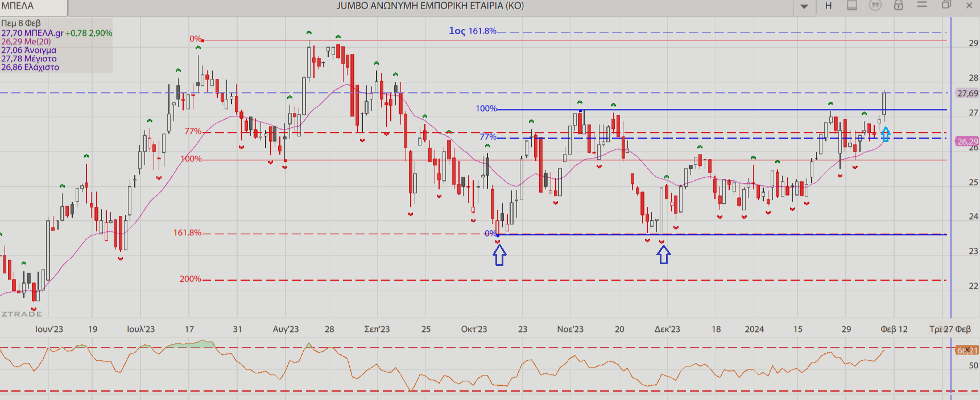Click the Ιουλ'23 date on the time axis
This screenshot has height=400, width=980.
click(140, 330)
